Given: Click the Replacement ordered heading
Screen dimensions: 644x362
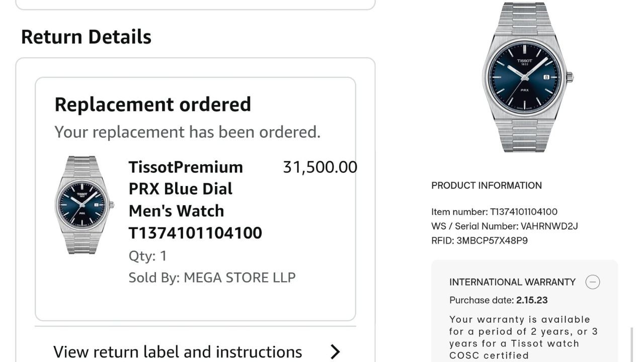Looking at the screenshot, I should click(152, 104).
